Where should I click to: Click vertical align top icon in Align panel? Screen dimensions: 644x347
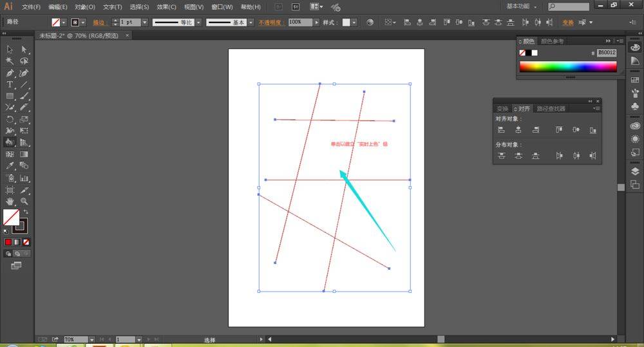pos(559,129)
